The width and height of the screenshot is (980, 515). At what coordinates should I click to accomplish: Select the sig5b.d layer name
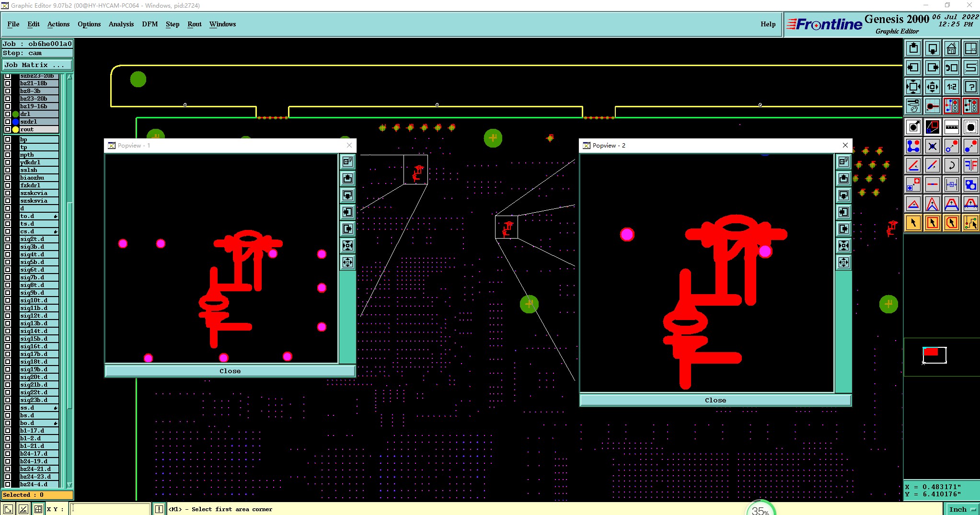pos(39,262)
